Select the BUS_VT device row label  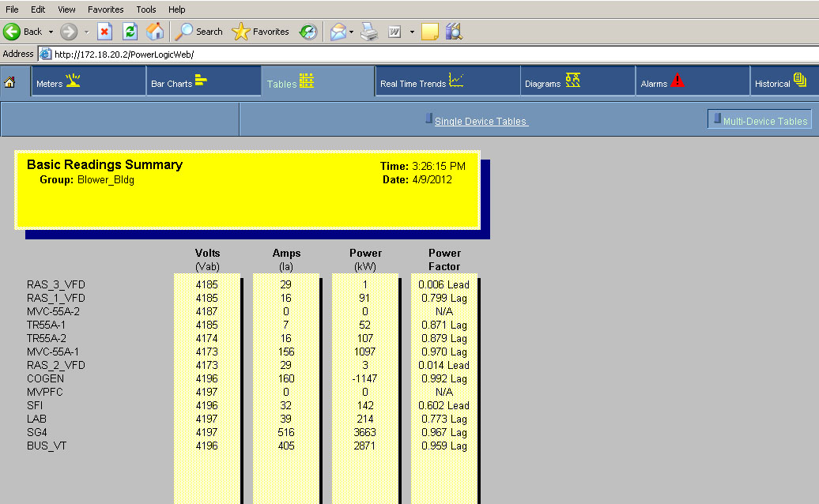(x=47, y=446)
